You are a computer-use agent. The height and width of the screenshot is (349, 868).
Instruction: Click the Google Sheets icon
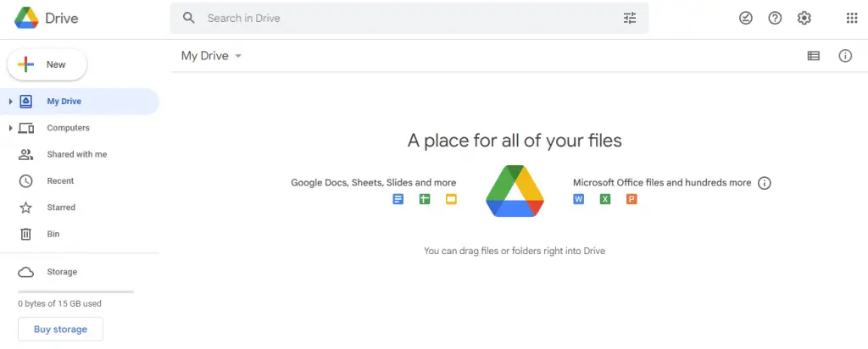pos(425,199)
